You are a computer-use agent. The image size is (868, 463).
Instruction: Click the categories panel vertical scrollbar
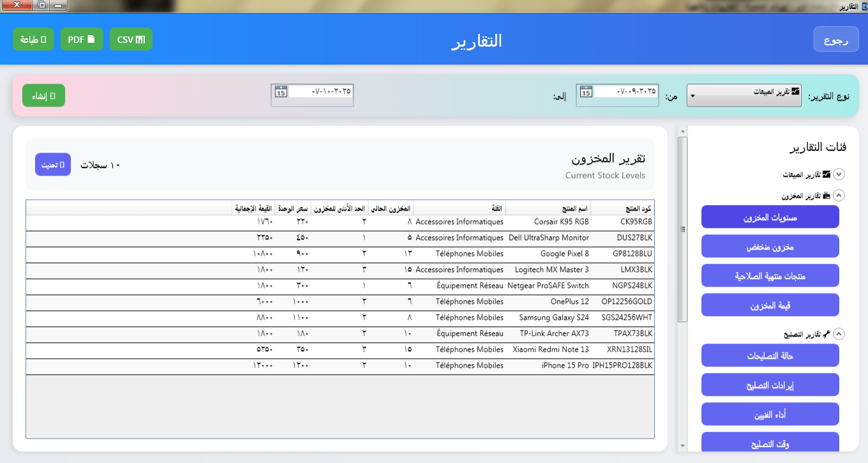click(682, 230)
